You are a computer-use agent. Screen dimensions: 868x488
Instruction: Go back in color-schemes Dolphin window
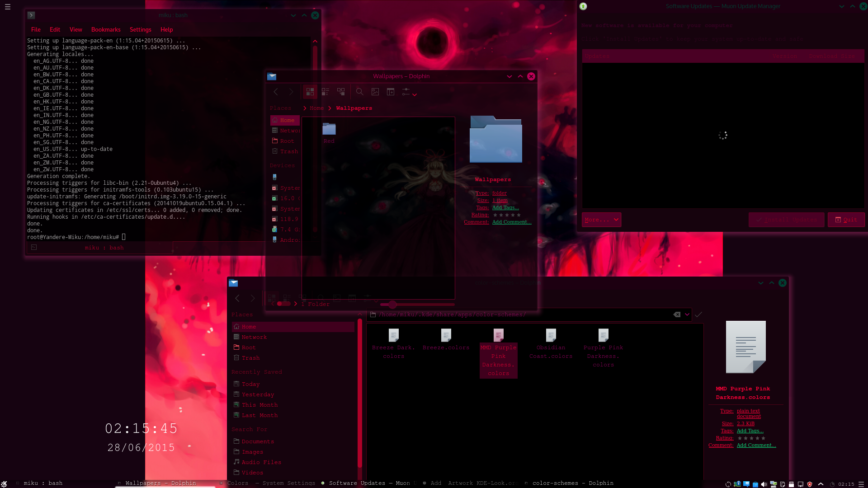[x=237, y=298]
